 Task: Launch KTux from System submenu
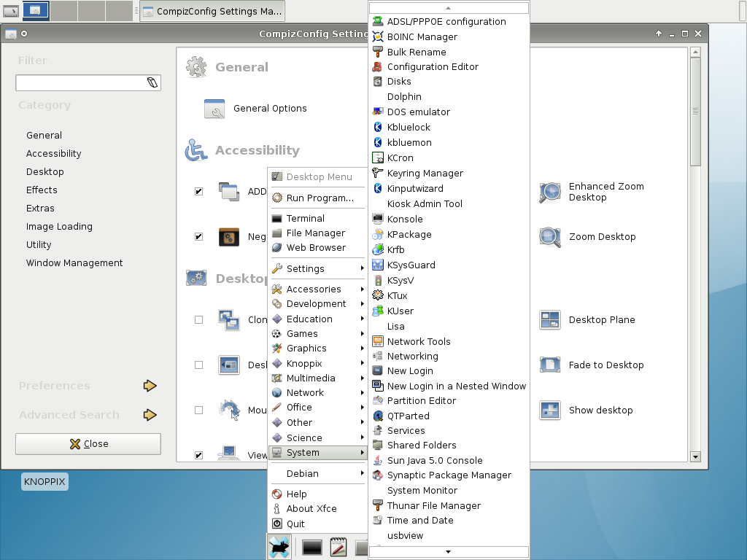tap(449, 296)
